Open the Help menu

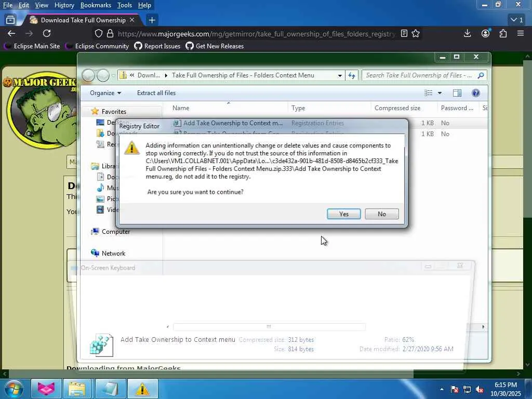(144, 5)
